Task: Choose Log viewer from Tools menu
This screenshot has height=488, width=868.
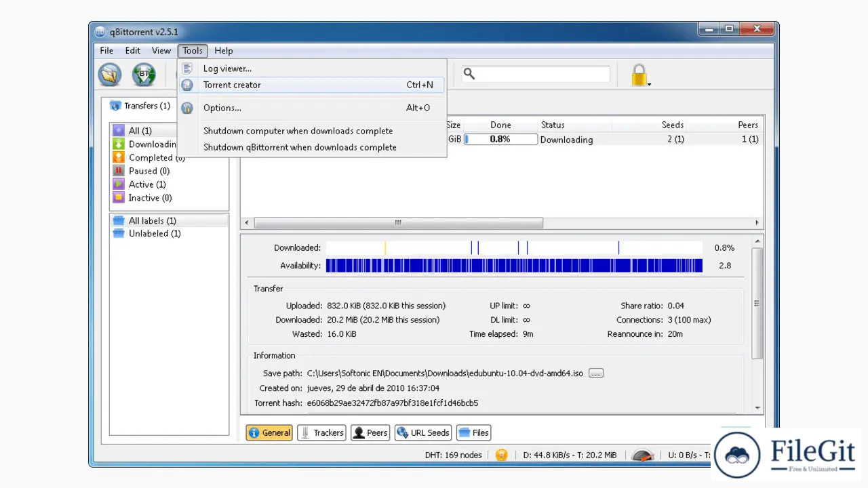Action: pos(312,68)
